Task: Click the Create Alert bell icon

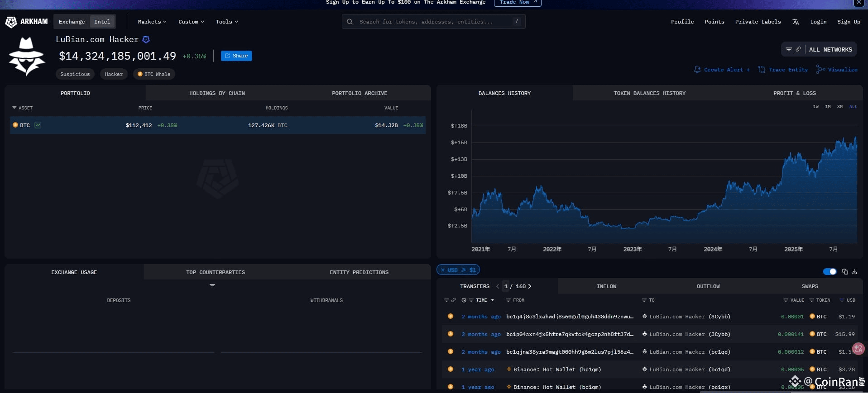Action: [x=697, y=70]
